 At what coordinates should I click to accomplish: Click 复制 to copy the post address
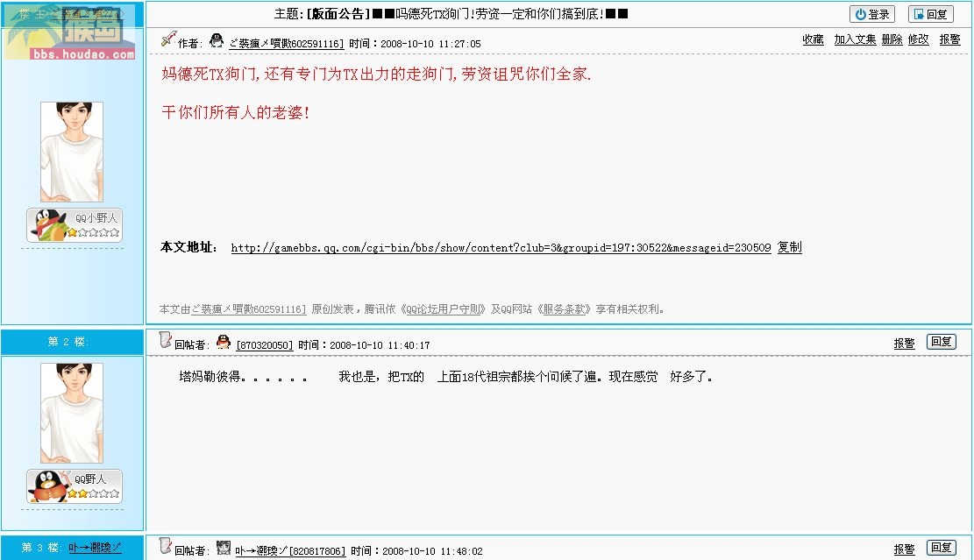pyautogui.click(x=790, y=247)
